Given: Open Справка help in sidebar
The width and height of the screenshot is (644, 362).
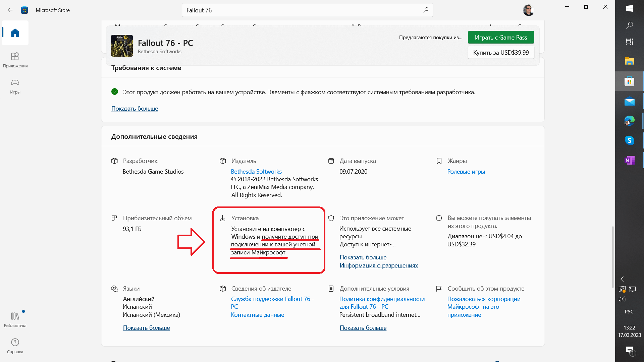Looking at the screenshot, I should [x=15, y=346].
